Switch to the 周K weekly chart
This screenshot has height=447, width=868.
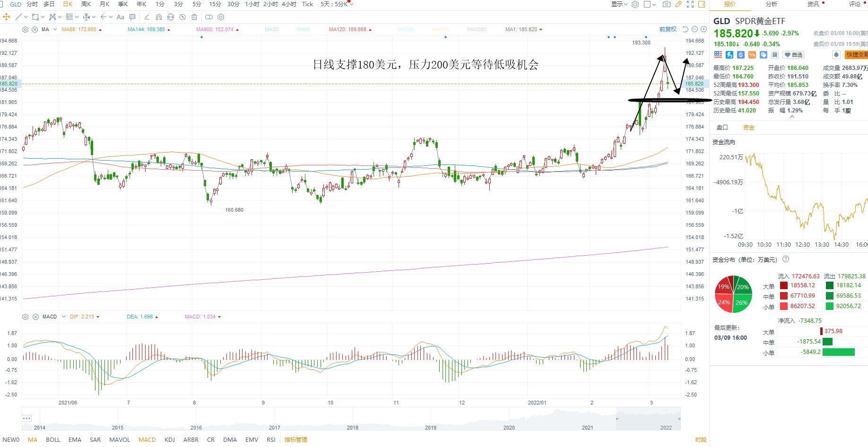86,4
